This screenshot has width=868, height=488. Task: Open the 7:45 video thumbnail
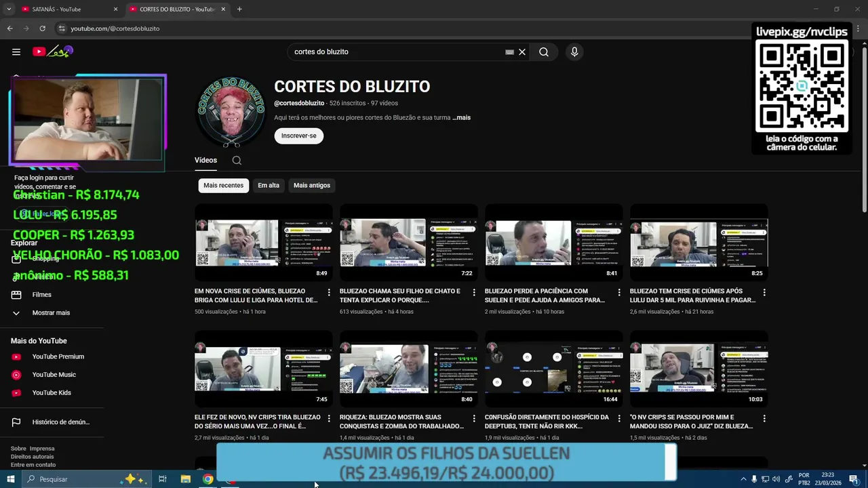[264, 369]
